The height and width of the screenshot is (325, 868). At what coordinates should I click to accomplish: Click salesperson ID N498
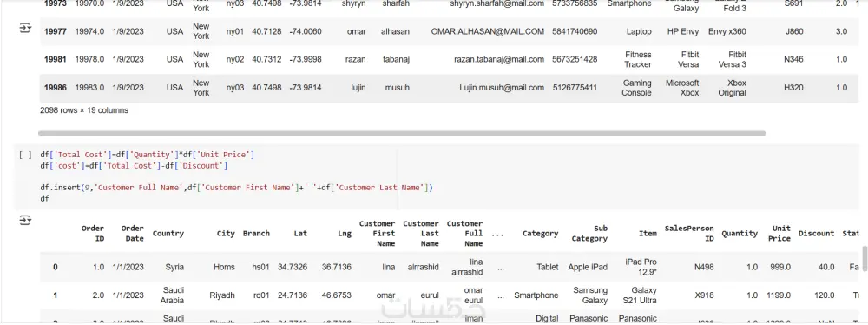[x=704, y=267]
